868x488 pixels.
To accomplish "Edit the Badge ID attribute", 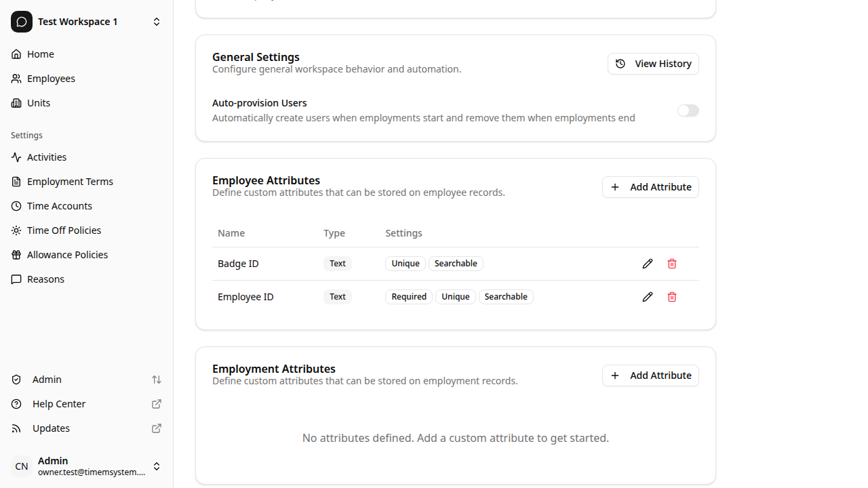I will point(647,264).
